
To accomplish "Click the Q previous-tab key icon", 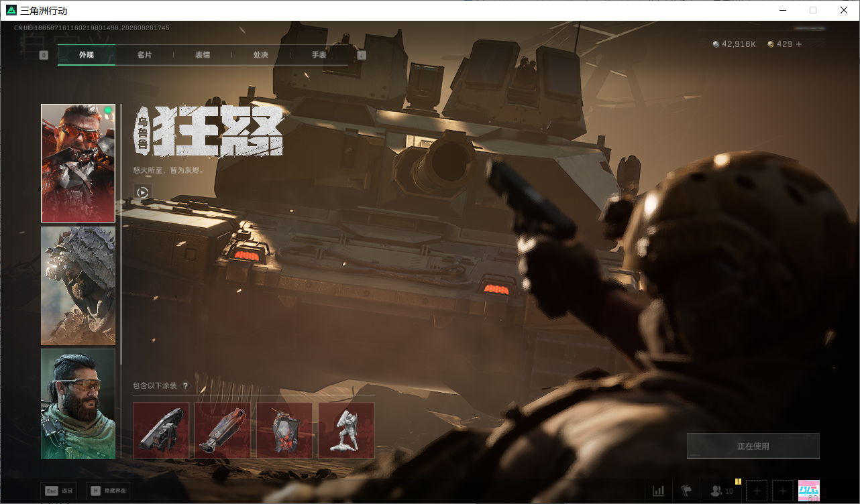I will (x=44, y=55).
